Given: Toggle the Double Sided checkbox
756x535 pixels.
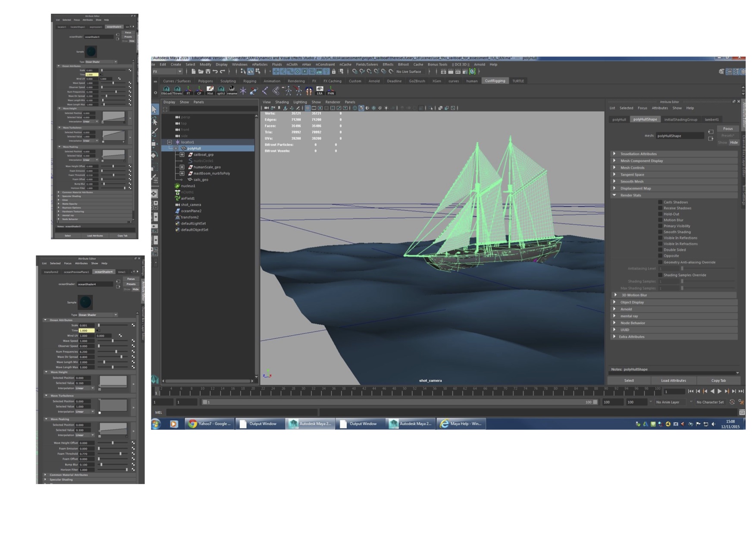Looking at the screenshot, I should click(x=660, y=250).
